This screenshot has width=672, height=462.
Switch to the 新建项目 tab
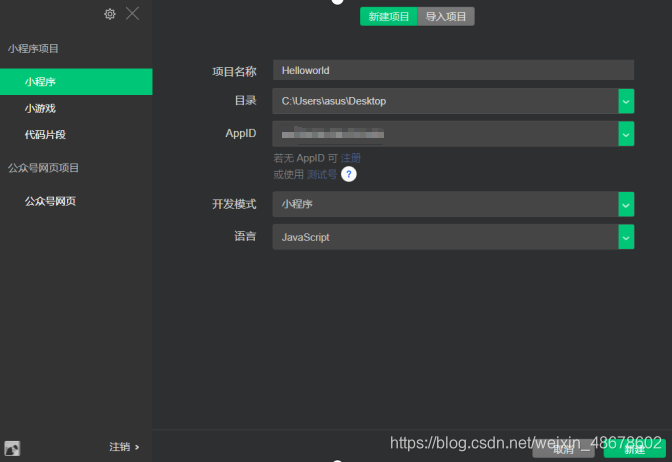point(389,17)
